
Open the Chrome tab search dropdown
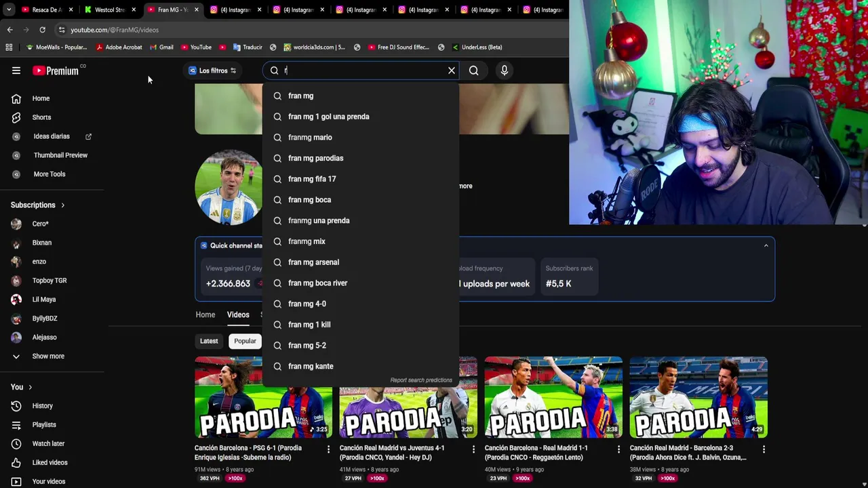coord(9,10)
